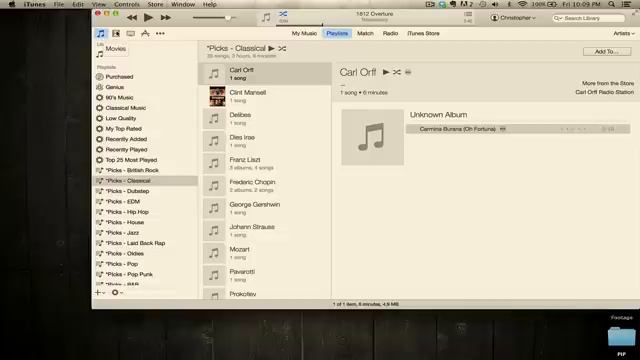
Task: Select the Music library icon
Action: (101, 33)
